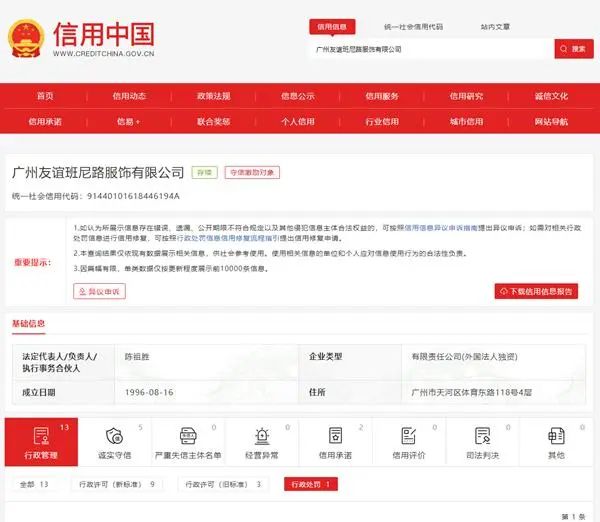Click address 广州市天河区体育东路118号4层
This screenshot has height=522, width=600.
pyautogui.click(x=471, y=392)
